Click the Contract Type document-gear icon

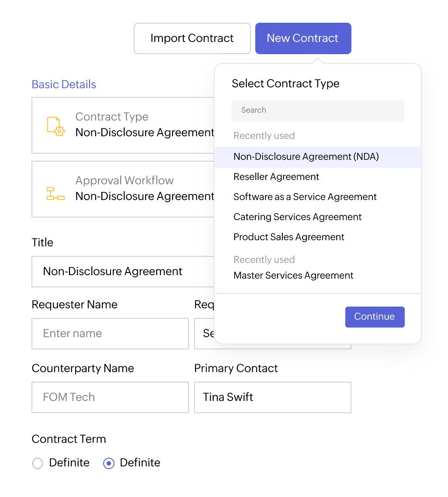(56, 126)
